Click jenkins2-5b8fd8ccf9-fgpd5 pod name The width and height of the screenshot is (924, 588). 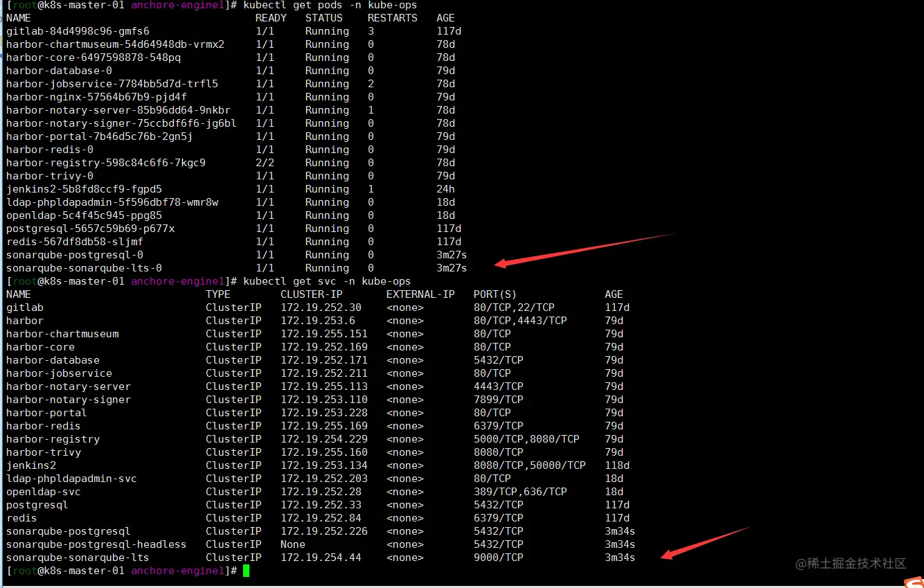pos(84,189)
